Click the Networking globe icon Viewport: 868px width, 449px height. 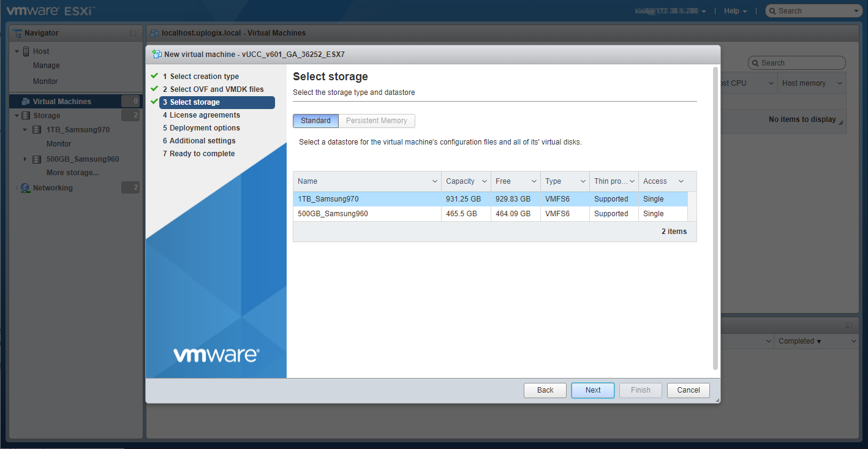pyautogui.click(x=25, y=188)
